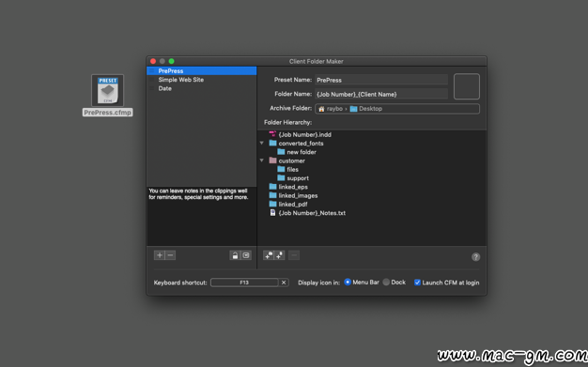The width and height of the screenshot is (588, 367).
Task: Add new folder to hierarchy
Action: point(269,255)
